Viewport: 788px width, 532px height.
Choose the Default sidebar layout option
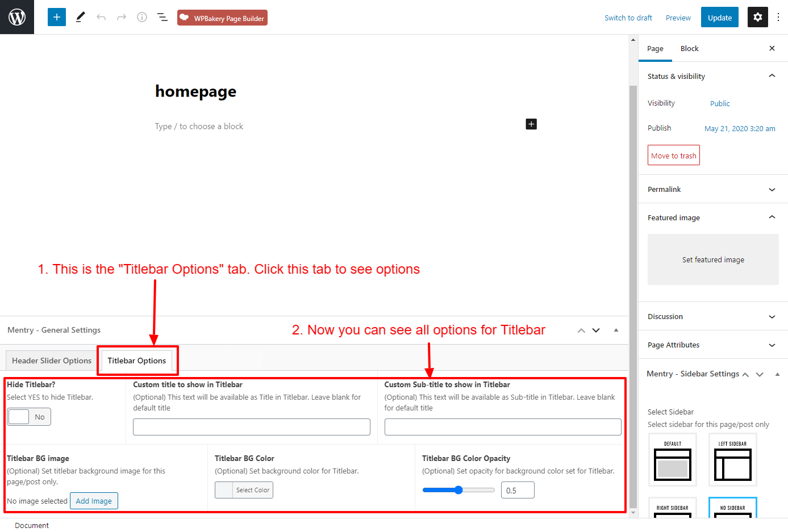pos(673,460)
